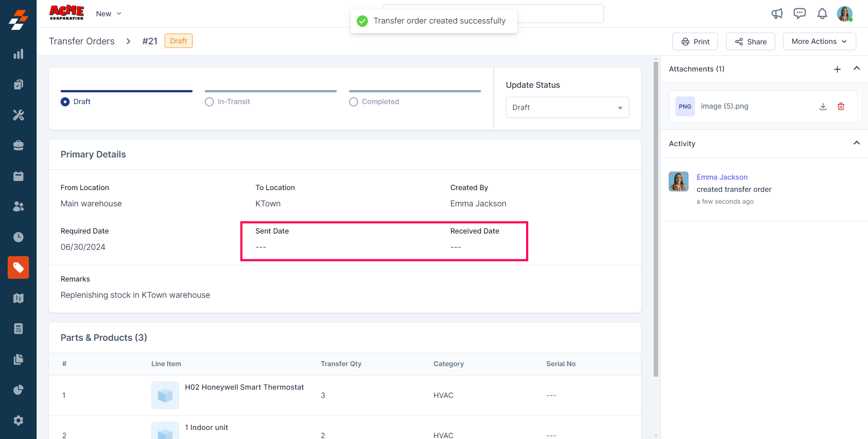Open the New dropdown menu

pyautogui.click(x=108, y=14)
